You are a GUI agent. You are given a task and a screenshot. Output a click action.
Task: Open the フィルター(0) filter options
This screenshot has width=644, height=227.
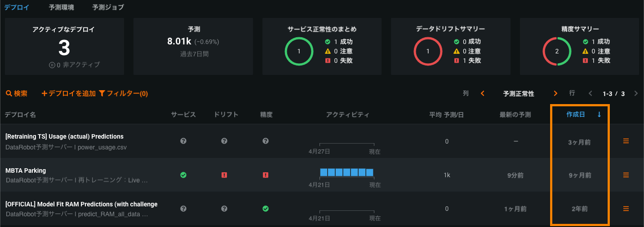coord(123,94)
